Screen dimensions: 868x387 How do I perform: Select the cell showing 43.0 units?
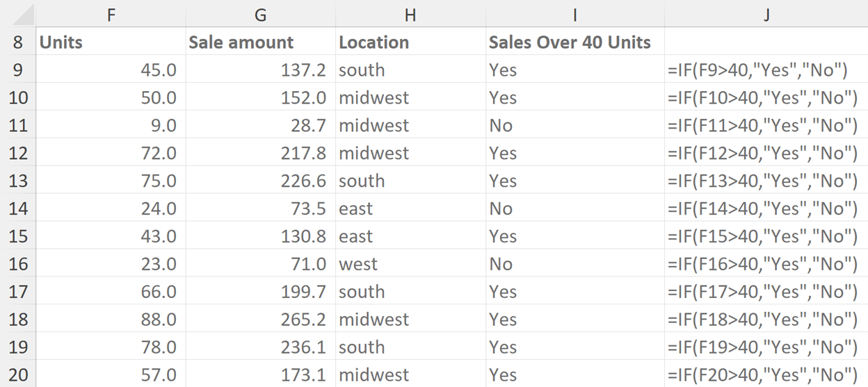tap(111, 236)
